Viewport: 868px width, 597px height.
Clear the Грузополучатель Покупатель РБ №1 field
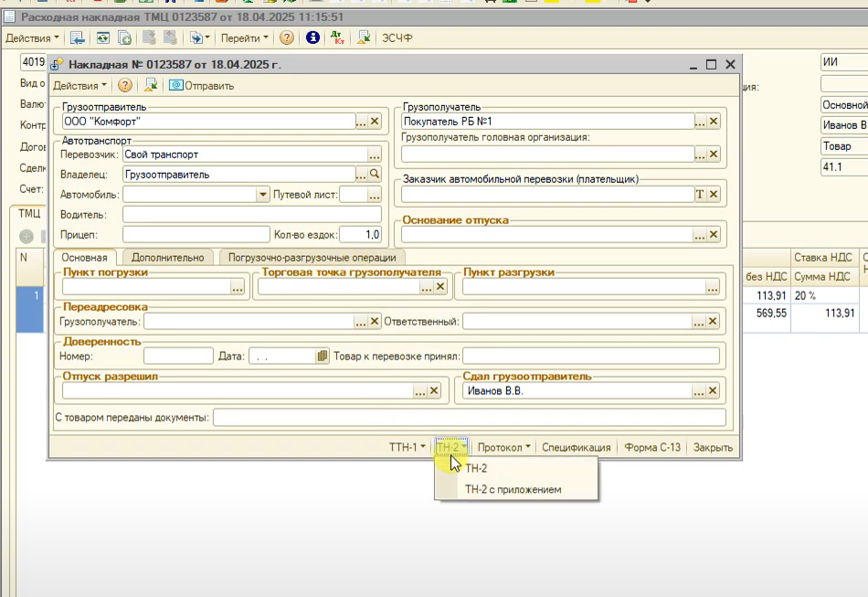[x=714, y=122]
